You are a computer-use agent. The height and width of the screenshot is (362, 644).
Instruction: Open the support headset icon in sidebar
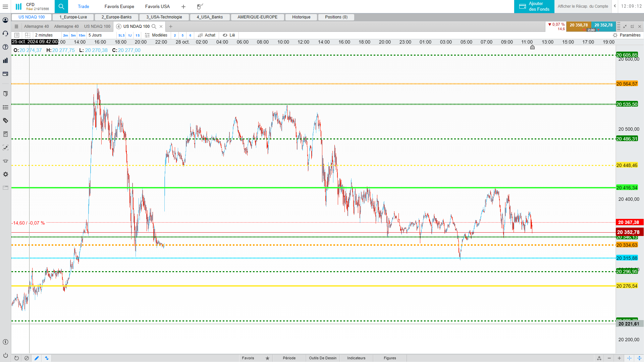5,34
